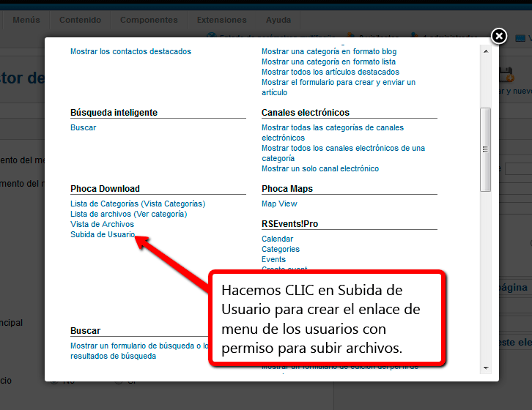The width and height of the screenshot is (532, 410).
Task: Click the Canales electrónicos heading text
Action: click(306, 113)
